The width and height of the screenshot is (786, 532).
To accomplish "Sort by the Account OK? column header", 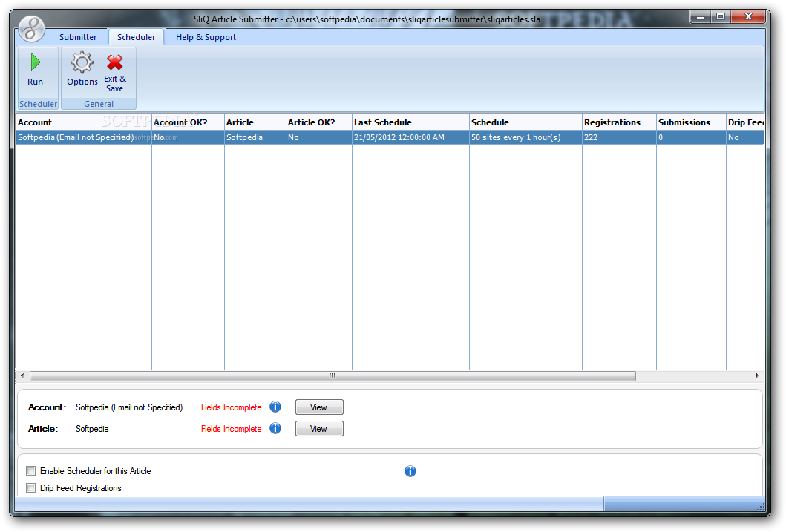I will [x=188, y=122].
